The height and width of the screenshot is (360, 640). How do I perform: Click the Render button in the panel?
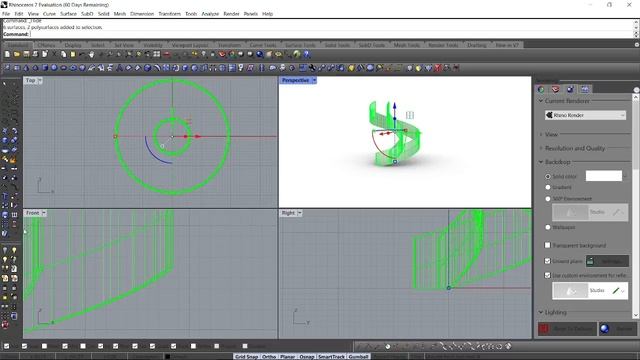point(618,329)
